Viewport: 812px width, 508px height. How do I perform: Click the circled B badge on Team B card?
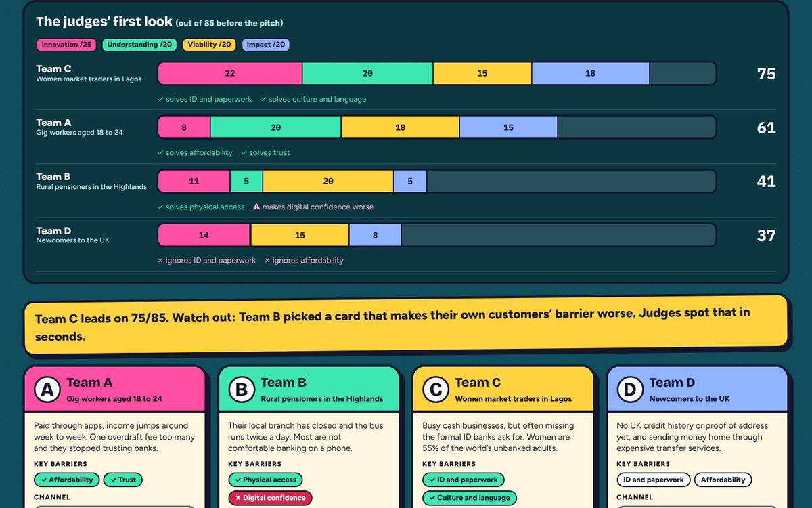[x=242, y=390]
